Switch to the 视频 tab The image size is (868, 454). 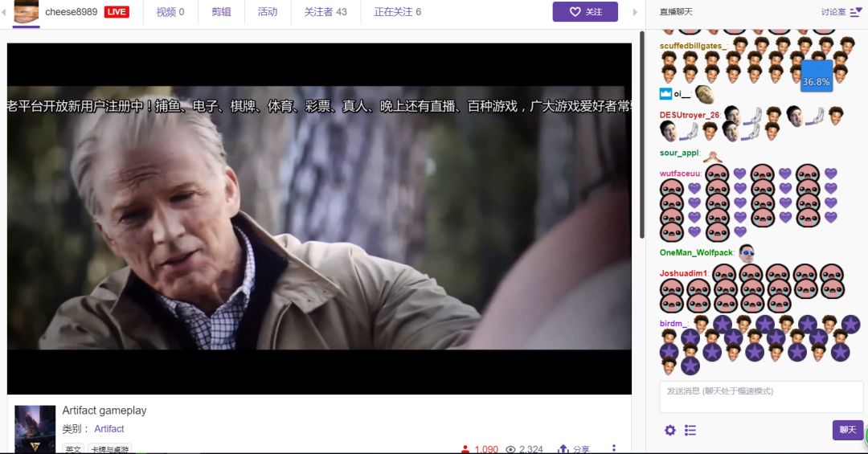point(170,12)
